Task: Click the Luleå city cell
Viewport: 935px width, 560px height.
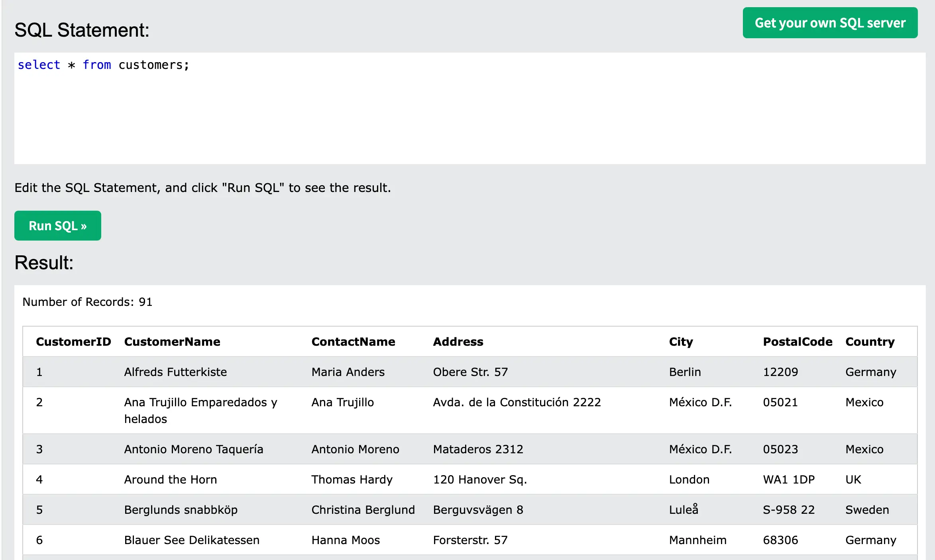Action: click(x=684, y=510)
